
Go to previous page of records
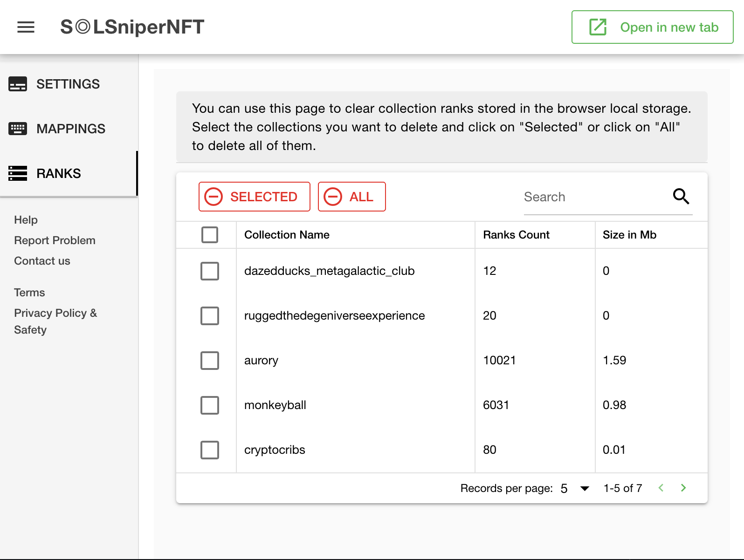tap(661, 488)
